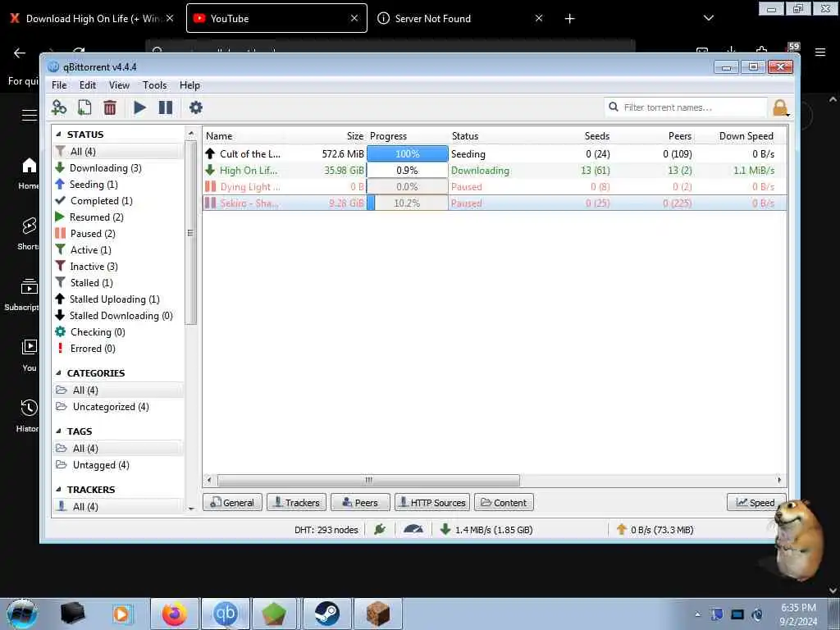Viewport: 840px width, 630px height.
Task: Select the Downloading (3) status filter
Action: (x=106, y=168)
